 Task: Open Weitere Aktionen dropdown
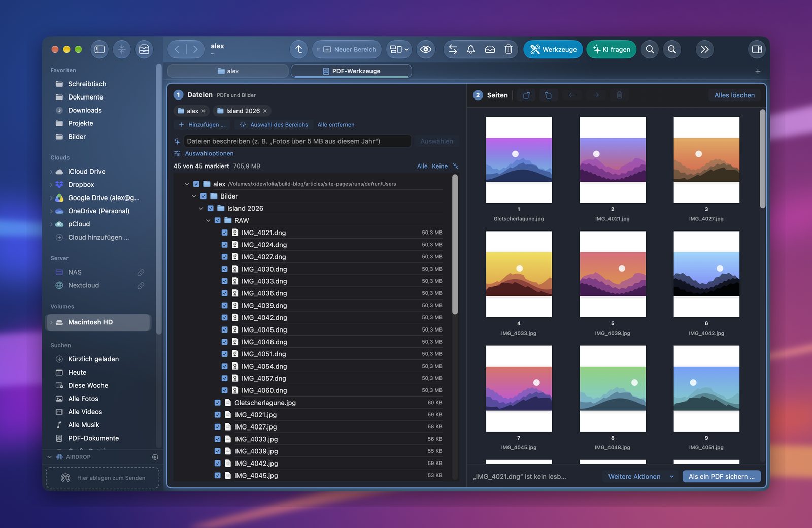[641, 476]
